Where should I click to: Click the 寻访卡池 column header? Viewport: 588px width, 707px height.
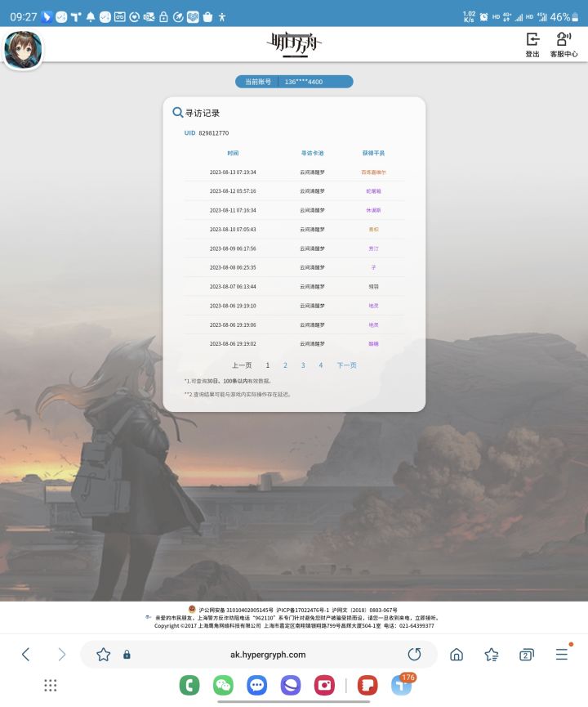click(x=312, y=154)
